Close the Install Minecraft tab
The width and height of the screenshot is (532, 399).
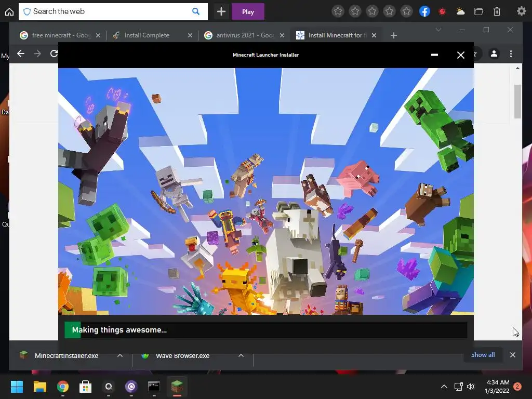[x=374, y=35]
